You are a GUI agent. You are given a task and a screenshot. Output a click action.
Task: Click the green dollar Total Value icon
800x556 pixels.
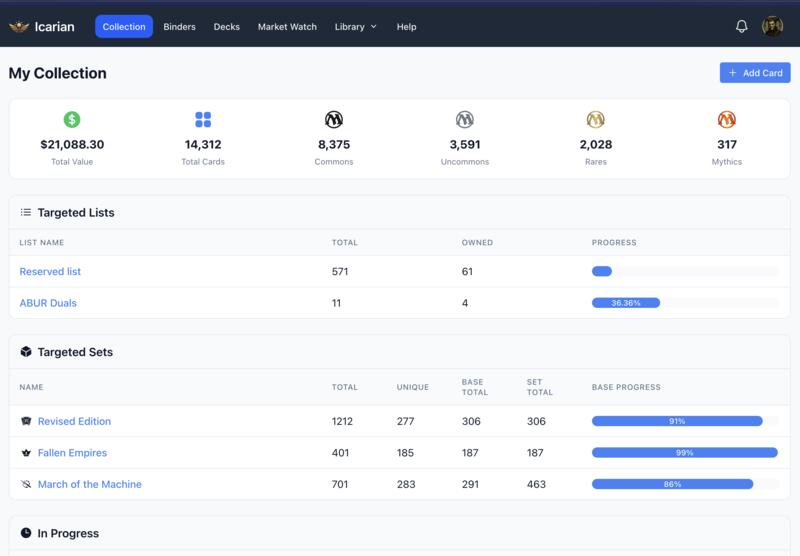[x=72, y=119]
